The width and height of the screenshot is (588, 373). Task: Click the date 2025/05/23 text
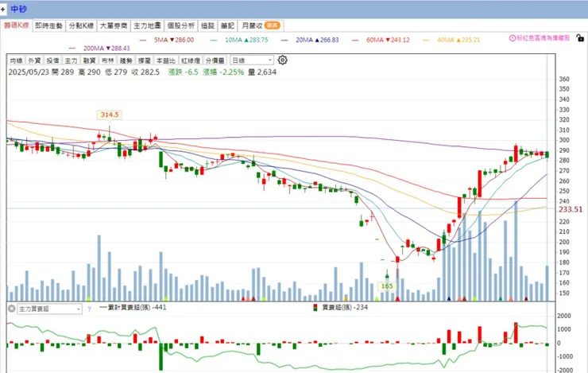(x=29, y=72)
